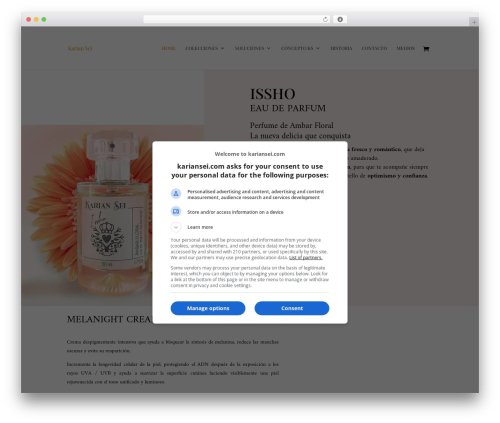
Task: Click the perfume bottle product image
Action: point(113,215)
